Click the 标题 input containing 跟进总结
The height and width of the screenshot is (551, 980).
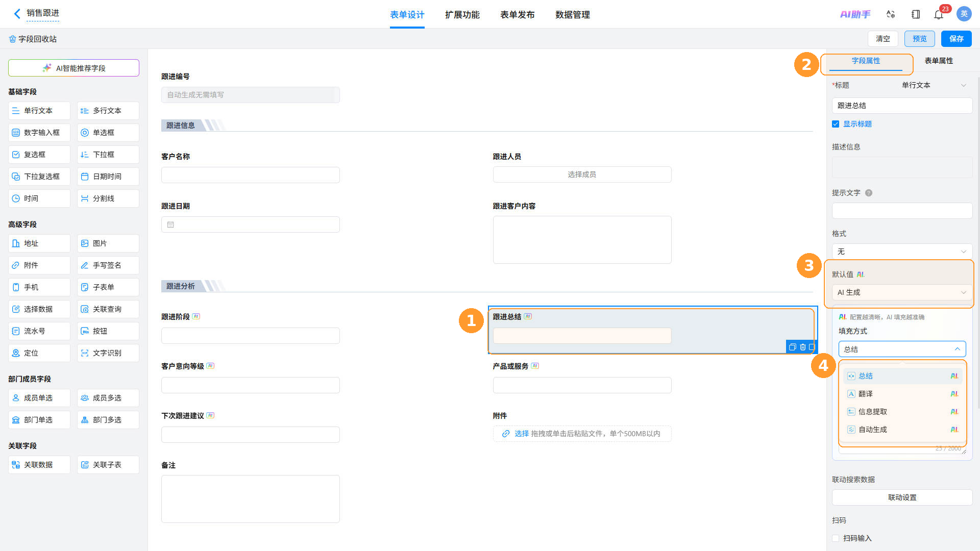(x=902, y=106)
